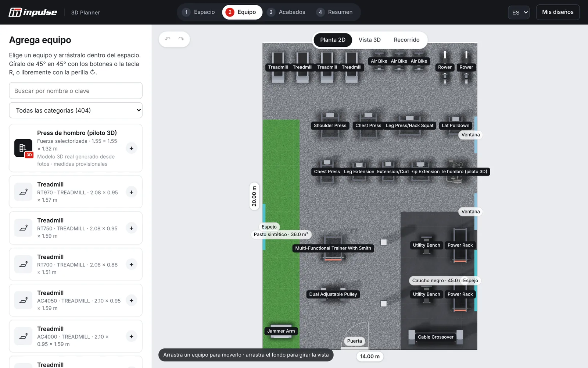Click the 3D model icon of Press de hombro
The height and width of the screenshot is (368, 588).
[23, 148]
